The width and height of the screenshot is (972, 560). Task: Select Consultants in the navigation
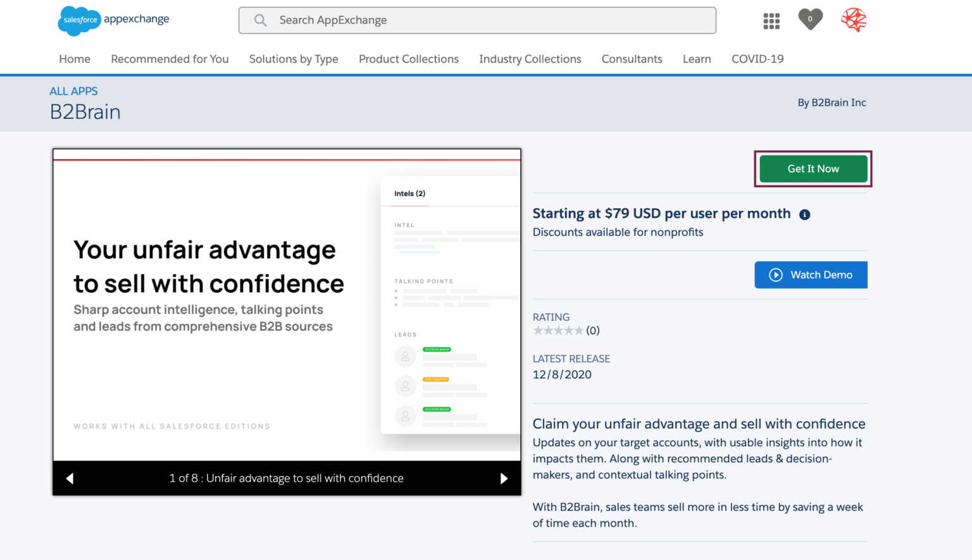point(632,59)
